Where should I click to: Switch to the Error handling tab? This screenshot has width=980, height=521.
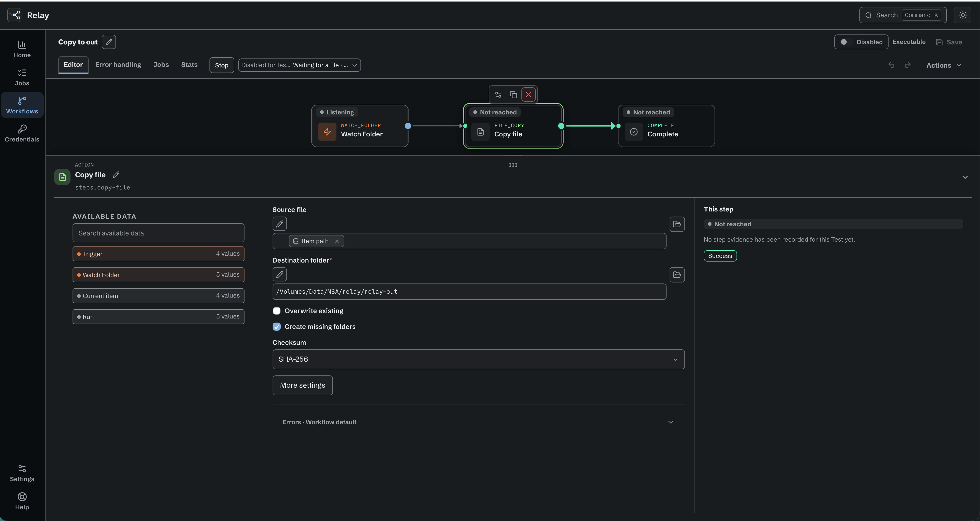[118, 65]
